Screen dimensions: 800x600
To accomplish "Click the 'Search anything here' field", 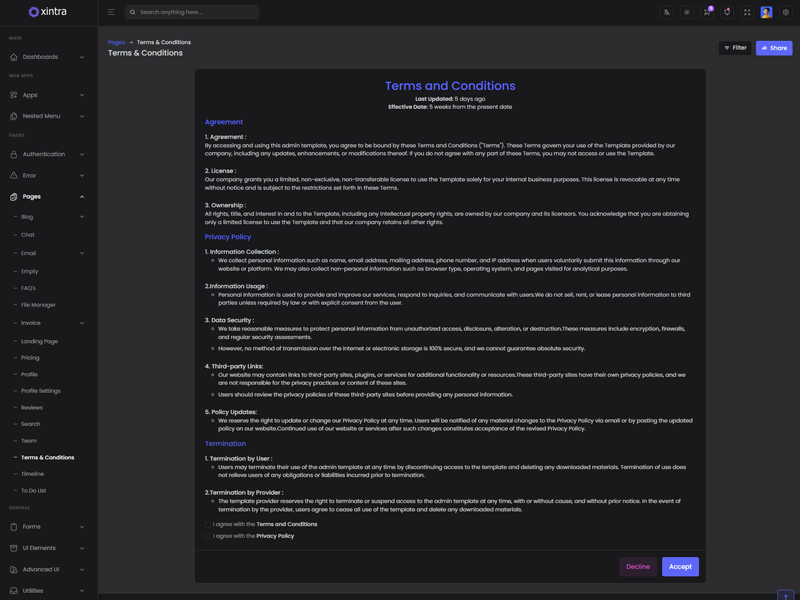I will (x=195, y=12).
